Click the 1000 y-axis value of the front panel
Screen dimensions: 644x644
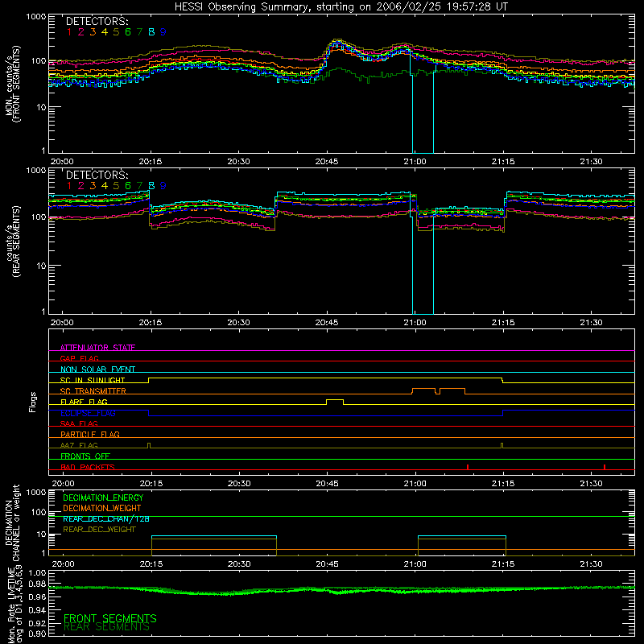(35, 17)
